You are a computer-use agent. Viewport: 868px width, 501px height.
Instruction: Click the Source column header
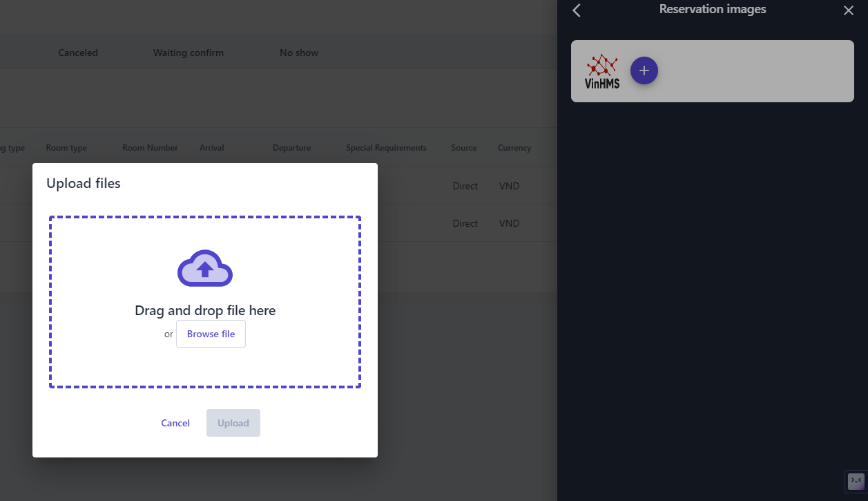(464, 148)
